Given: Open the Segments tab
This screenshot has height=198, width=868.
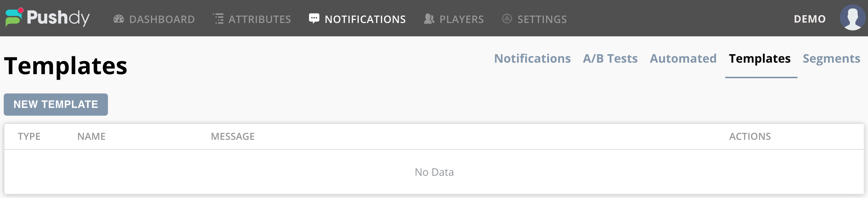Looking at the screenshot, I should [831, 59].
